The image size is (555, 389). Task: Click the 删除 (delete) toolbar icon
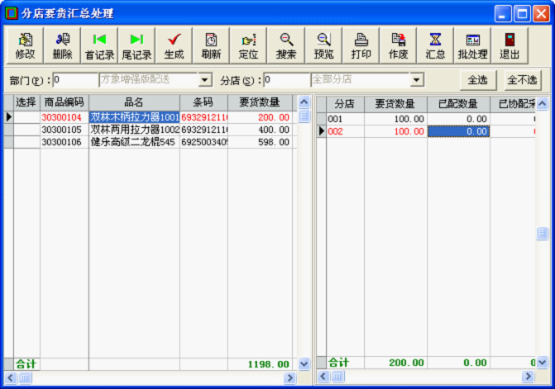click(x=62, y=46)
